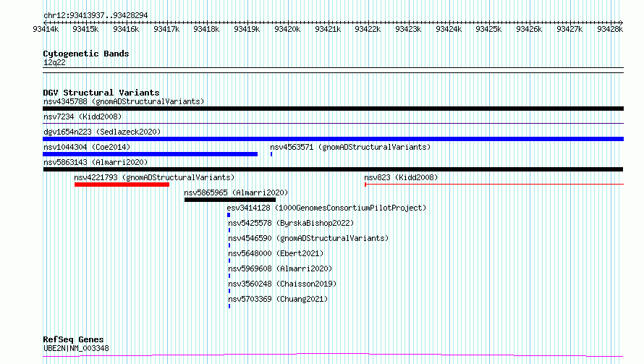Click the 93416k ruler tick label
Image resolution: width=644 pixels, height=364 pixels.
[126, 30]
